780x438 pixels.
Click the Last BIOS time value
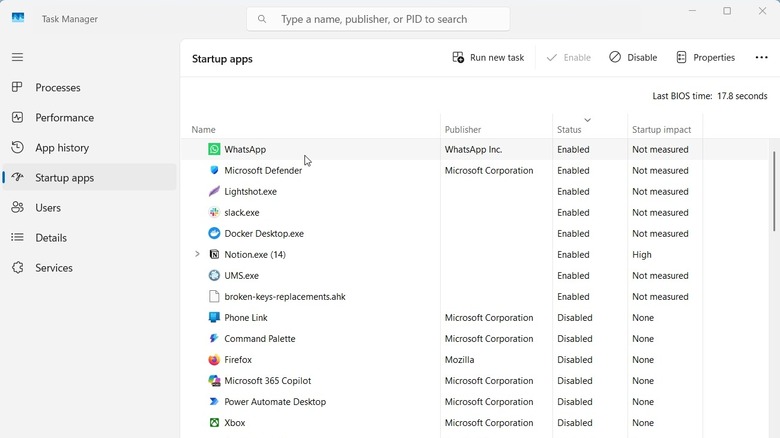[x=742, y=96]
